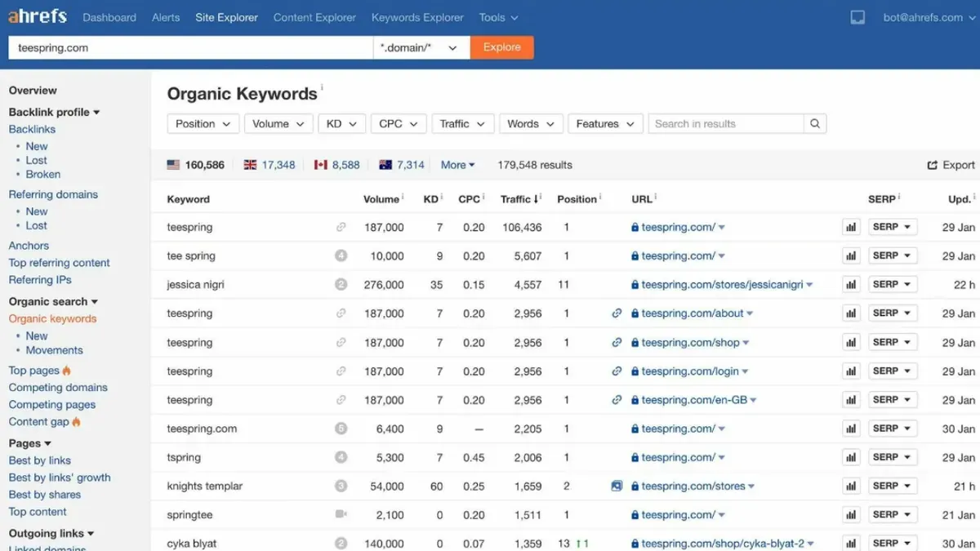Go to Content Explorer
Viewport: 980px width, 551px height.
(314, 17)
